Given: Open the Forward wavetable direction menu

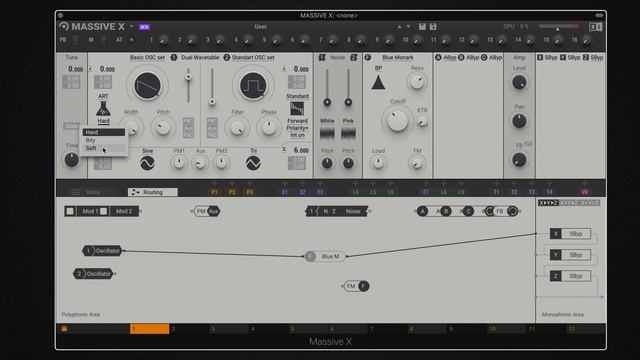Looking at the screenshot, I should pos(297,121).
